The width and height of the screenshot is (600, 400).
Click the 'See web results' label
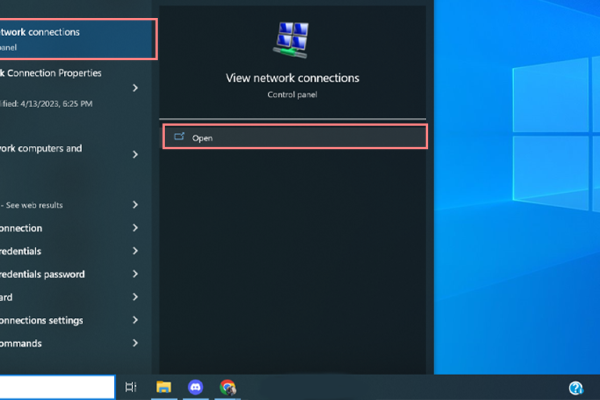(35, 205)
